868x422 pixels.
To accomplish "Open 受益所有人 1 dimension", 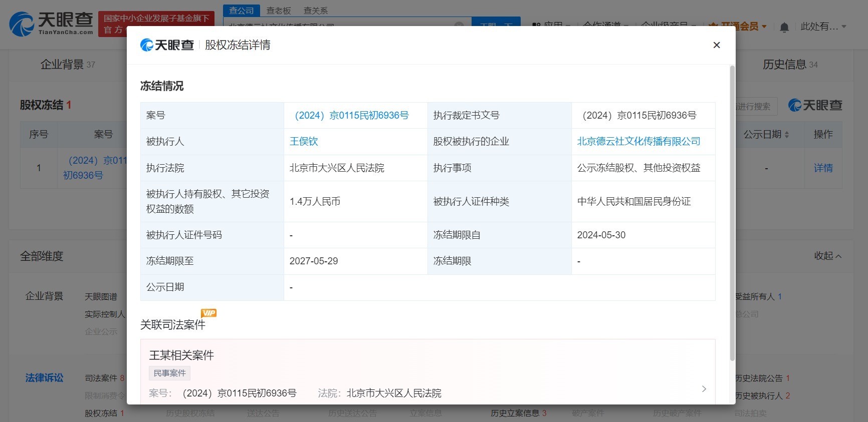I will [758, 297].
